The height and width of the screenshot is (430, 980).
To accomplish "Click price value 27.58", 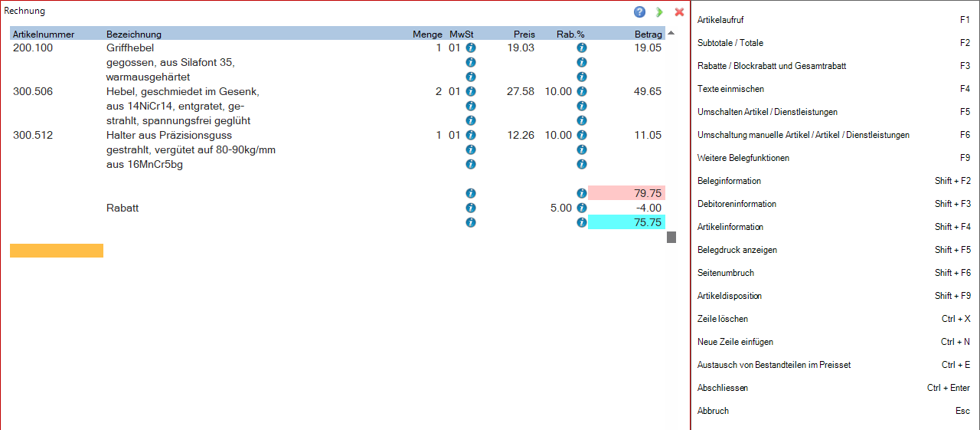I will (x=521, y=91).
